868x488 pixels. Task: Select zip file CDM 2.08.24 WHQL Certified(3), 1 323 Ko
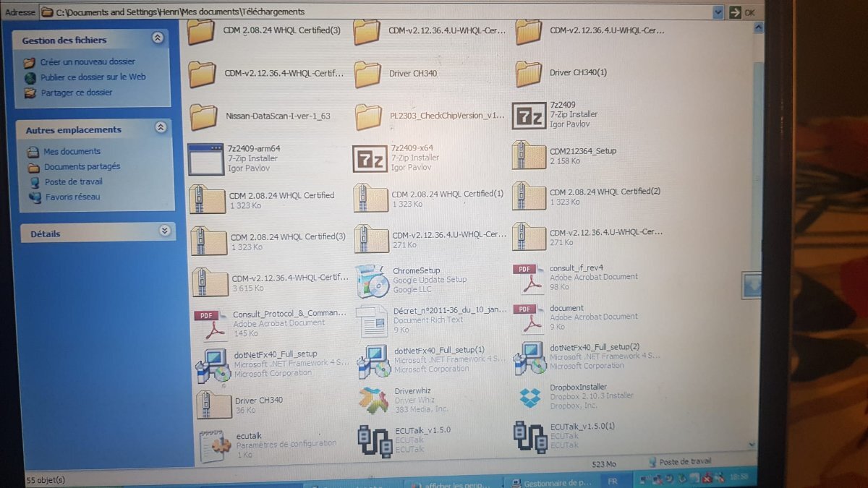(209, 241)
